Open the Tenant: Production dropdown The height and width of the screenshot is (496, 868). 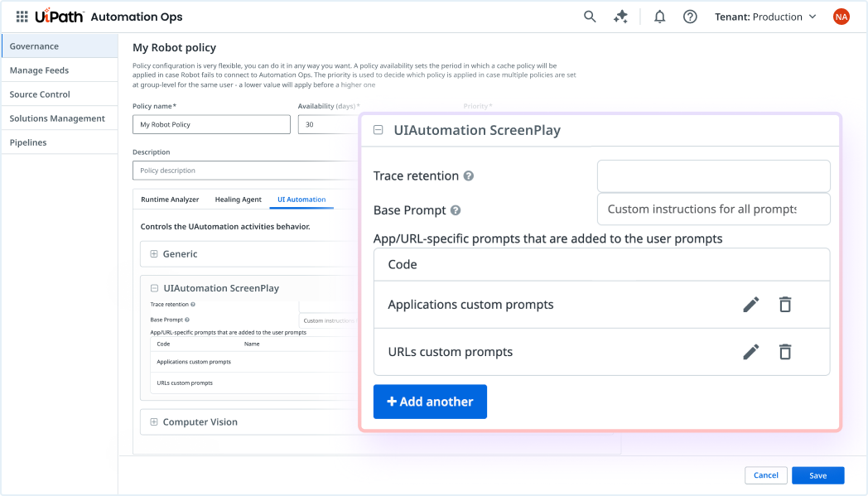pos(765,17)
